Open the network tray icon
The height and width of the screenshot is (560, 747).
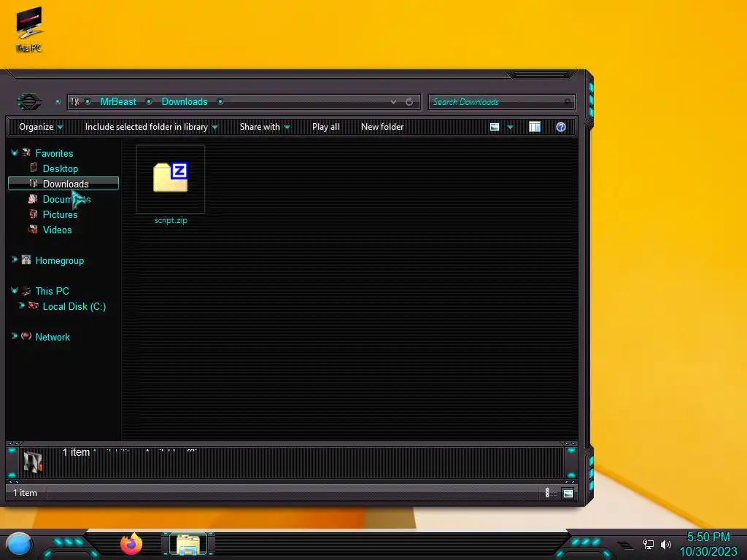click(648, 544)
